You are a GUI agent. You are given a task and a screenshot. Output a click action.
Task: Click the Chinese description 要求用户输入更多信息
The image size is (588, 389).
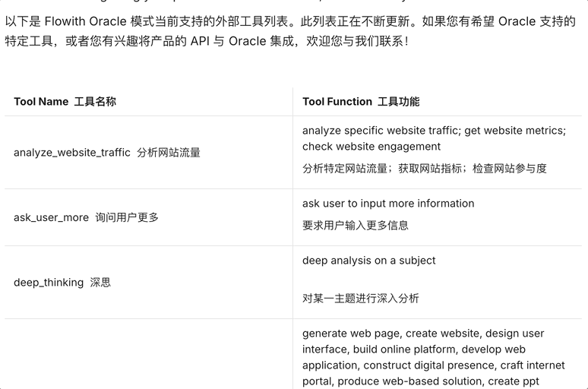tap(356, 226)
